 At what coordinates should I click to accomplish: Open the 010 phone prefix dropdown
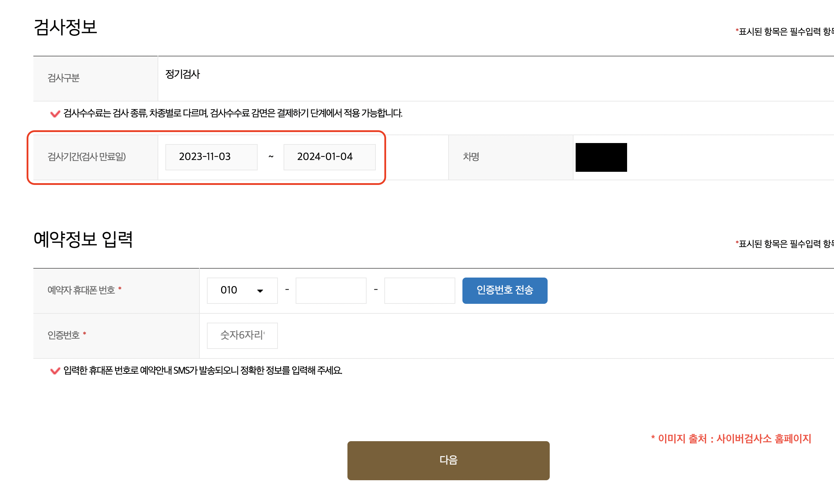click(242, 290)
